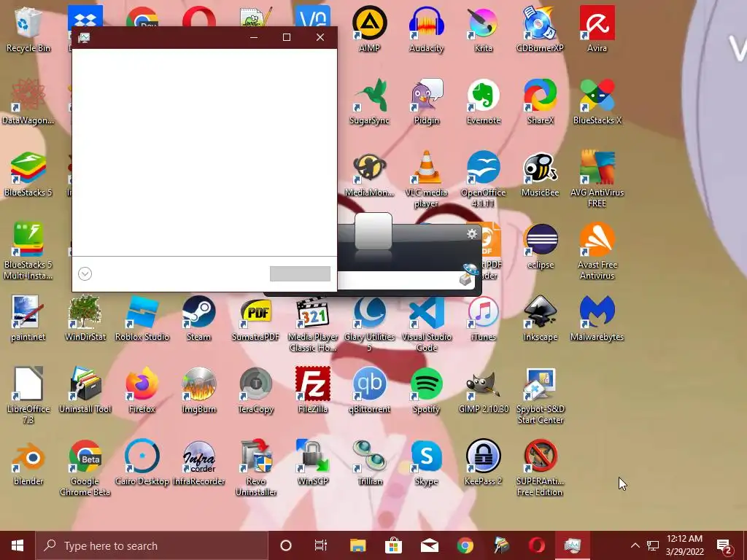Click the gray button in blank window
747x560 pixels.
[300, 274]
